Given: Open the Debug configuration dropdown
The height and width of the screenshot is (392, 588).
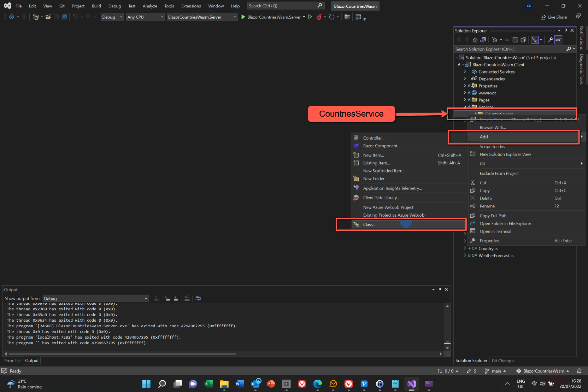Looking at the screenshot, I should (x=112, y=17).
